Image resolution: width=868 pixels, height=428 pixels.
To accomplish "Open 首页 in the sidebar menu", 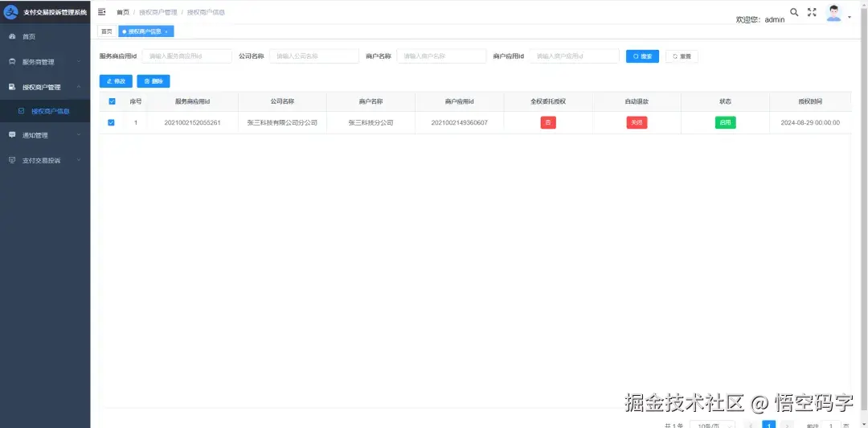I will (x=45, y=36).
